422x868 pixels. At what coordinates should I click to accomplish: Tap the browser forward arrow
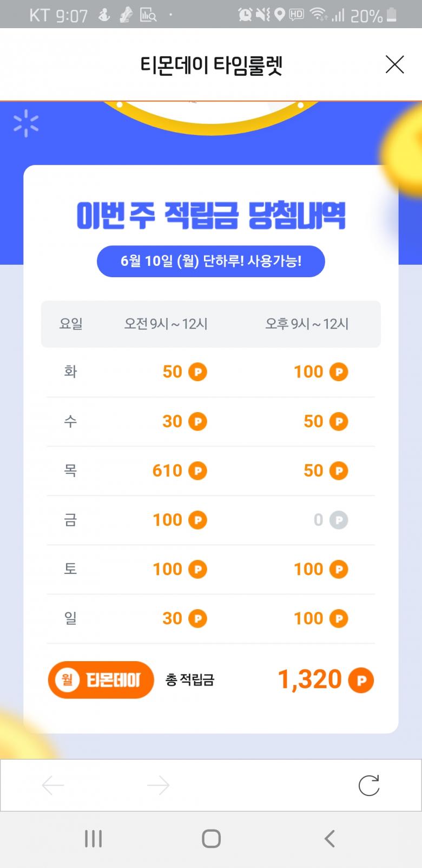pyautogui.click(x=158, y=785)
